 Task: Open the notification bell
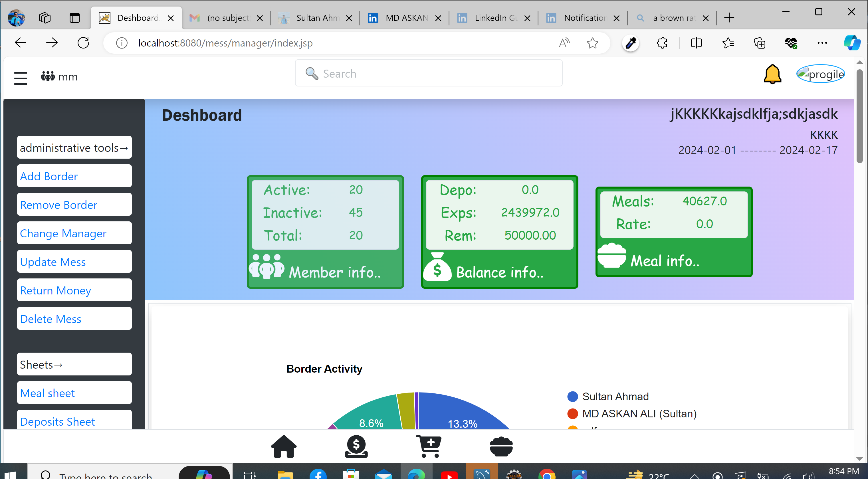(772, 74)
